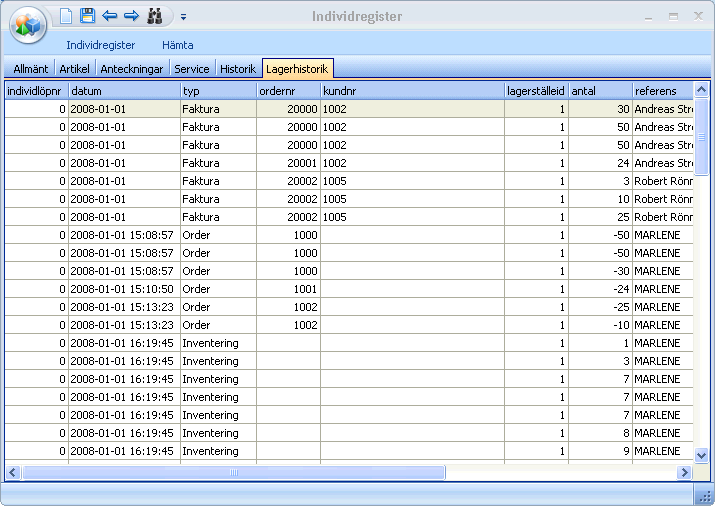Viewport: 715px width, 506px height.
Task: Expand the quick access toolbar dropdown
Action: (184, 17)
